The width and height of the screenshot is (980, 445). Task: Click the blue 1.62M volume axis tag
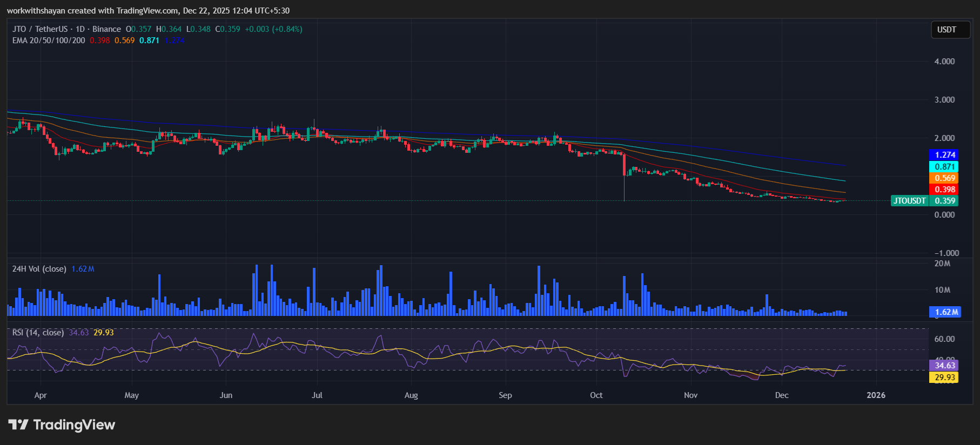coord(946,312)
